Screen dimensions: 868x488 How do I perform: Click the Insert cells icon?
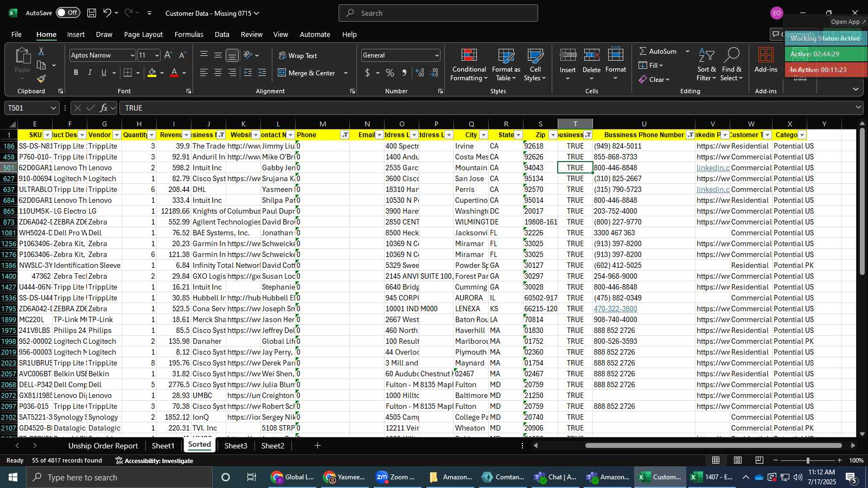[567, 56]
